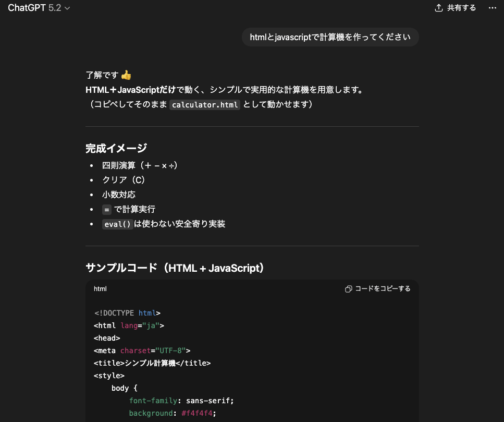Open the three-dot more options menu
The height and width of the screenshot is (422, 504).
[492, 8]
